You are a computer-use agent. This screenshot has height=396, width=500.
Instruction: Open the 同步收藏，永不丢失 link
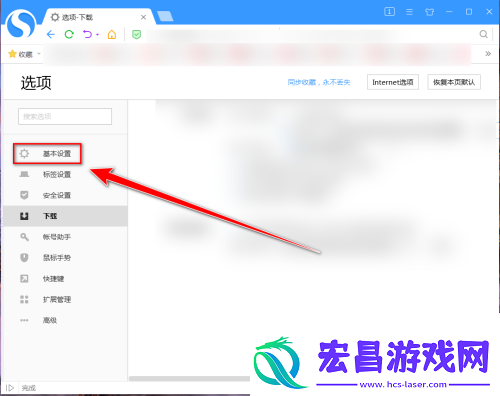pos(319,82)
